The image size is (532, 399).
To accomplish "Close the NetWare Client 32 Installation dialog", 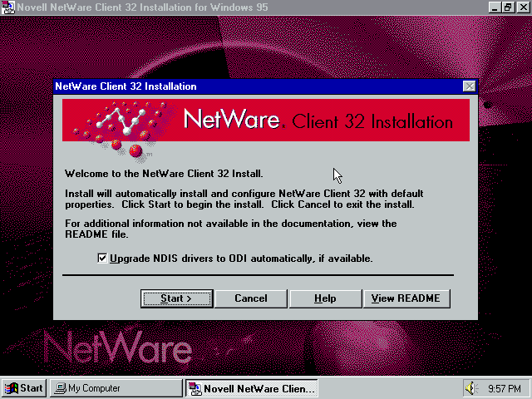I will click(469, 86).
